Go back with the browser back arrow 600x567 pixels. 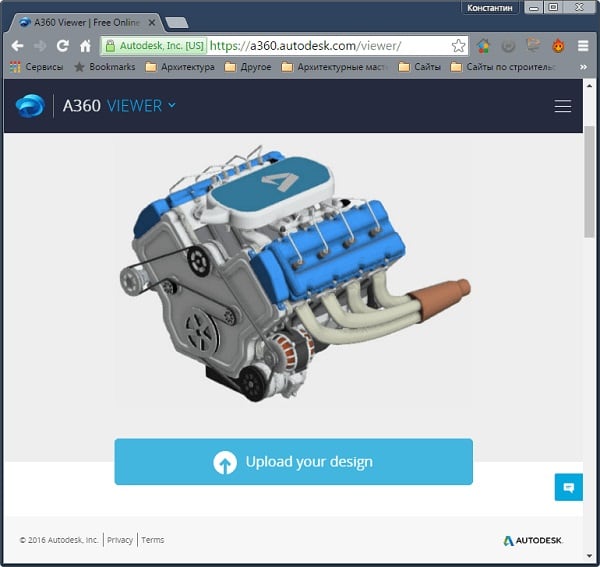coord(17,46)
